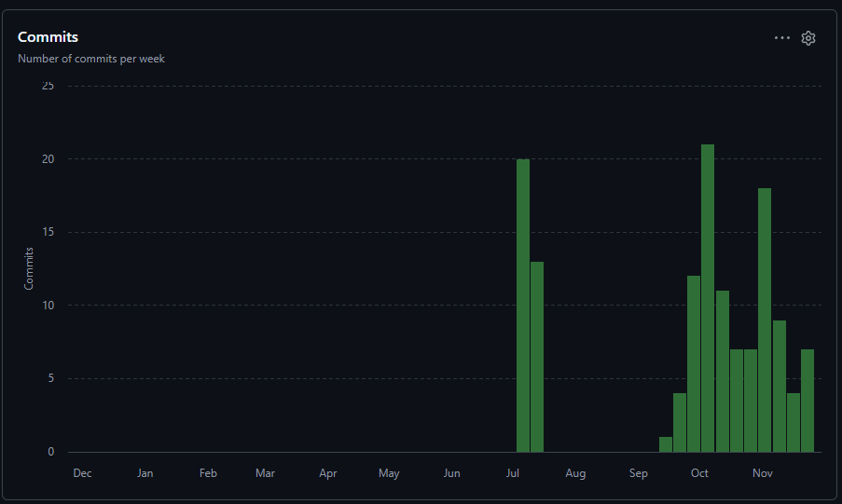
Task: Click the Dec label on the x-axis
Action: click(83, 473)
